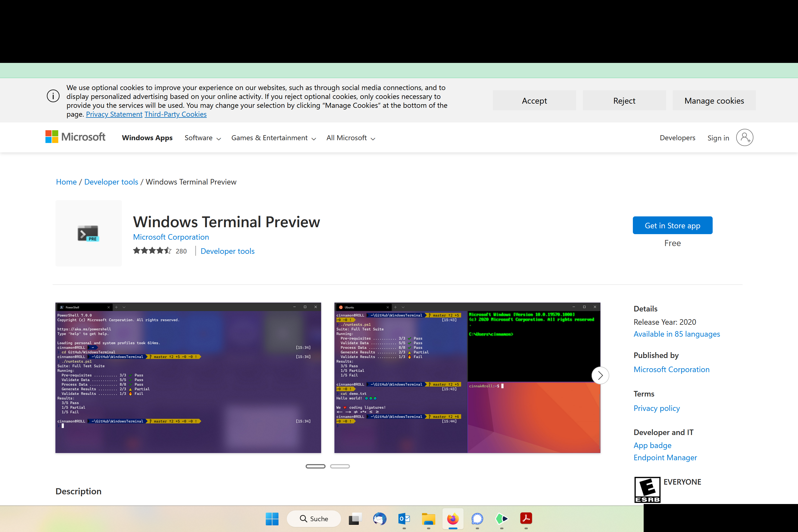Click the Release Year: 2020 text

pos(665,322)
